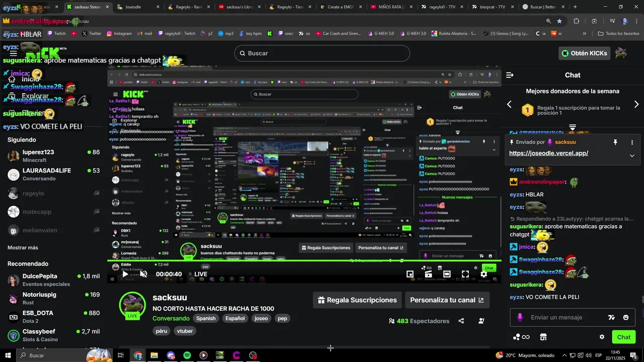Unpin the pinned chat message
The height and width of the screenshot is (362, 644).
point(615,142)
